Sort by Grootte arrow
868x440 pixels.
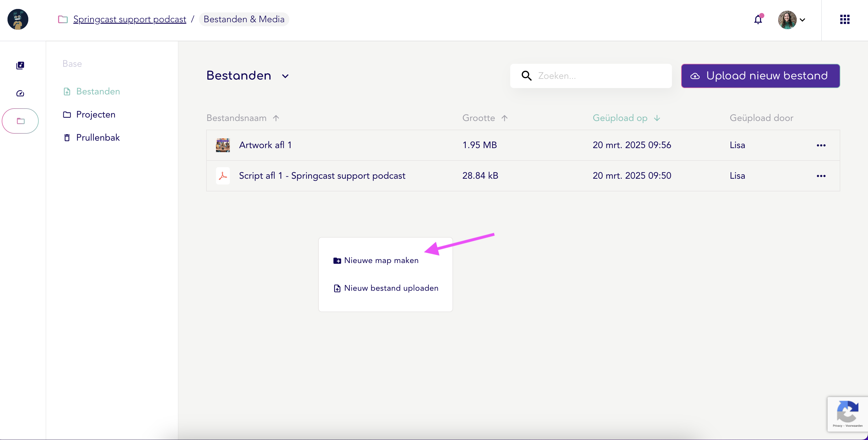click(x=504, y=118)
